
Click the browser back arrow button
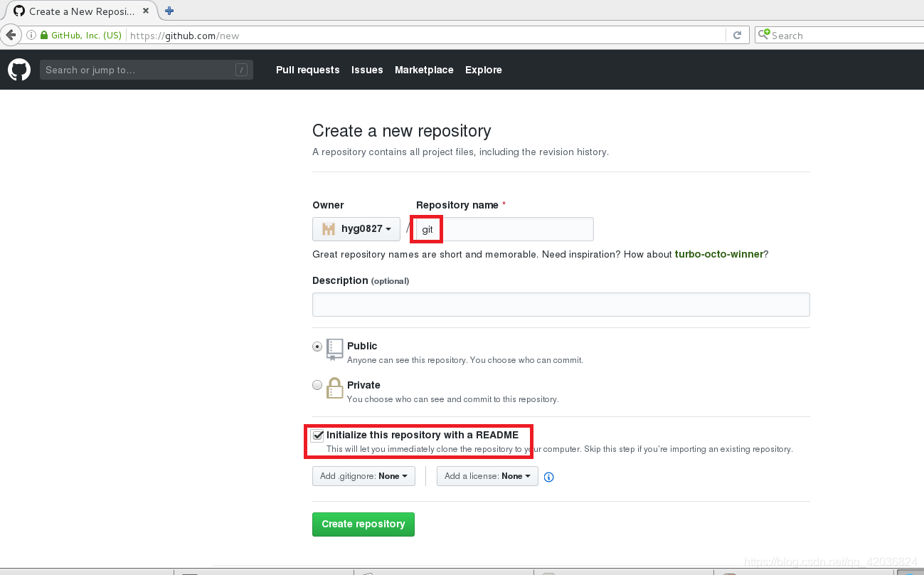coord(11,35)
